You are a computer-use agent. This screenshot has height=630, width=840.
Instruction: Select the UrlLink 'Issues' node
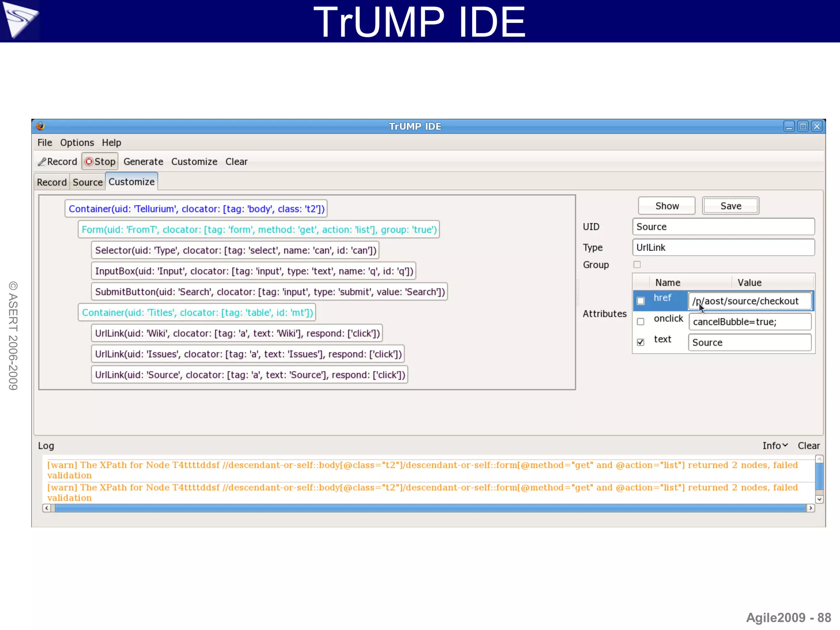(248, 354)
